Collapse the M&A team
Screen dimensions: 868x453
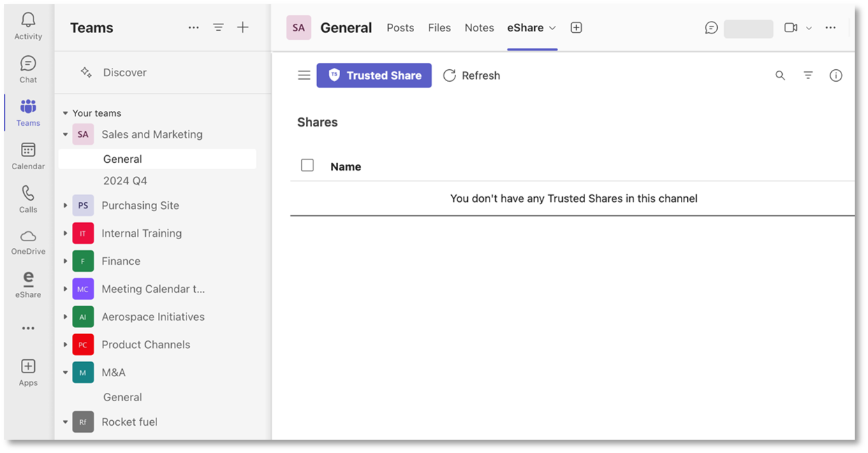point(66,373)
